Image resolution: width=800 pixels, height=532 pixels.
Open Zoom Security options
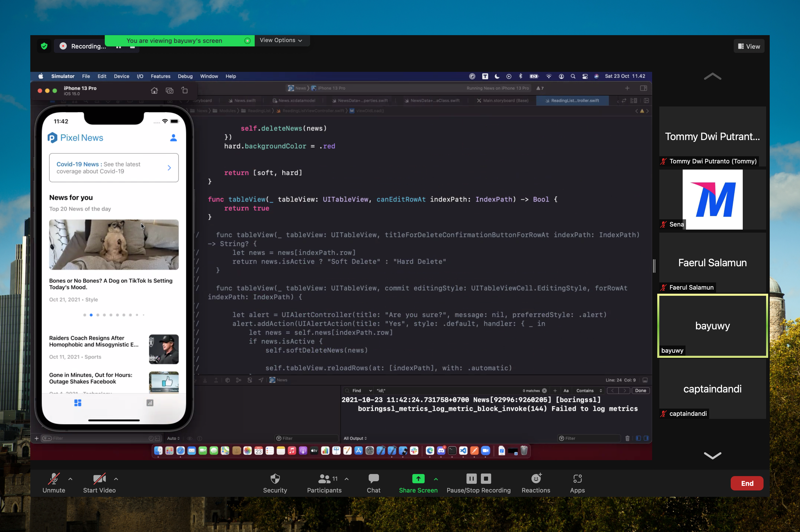pyautogui.click(x=275, y=483)
